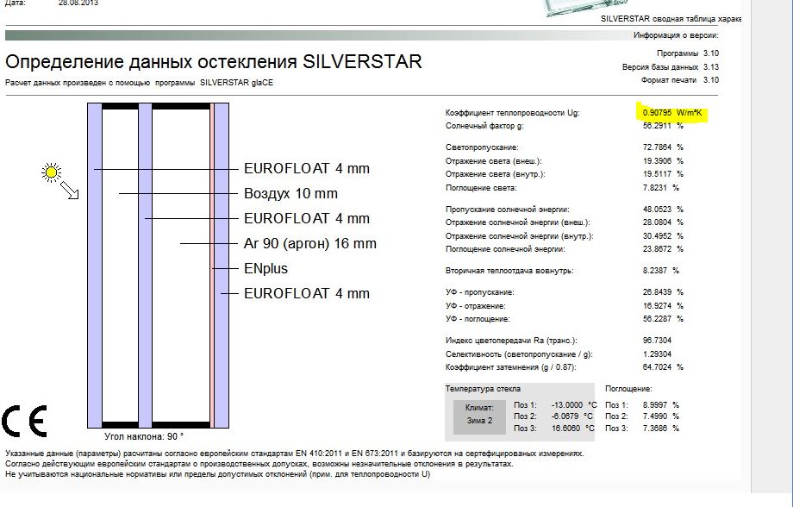Click 'Вторичная теплоотдача вовнутрь:' label
Image resolution: width=812 pixels, height=507 pixels.
pos(509,271)
